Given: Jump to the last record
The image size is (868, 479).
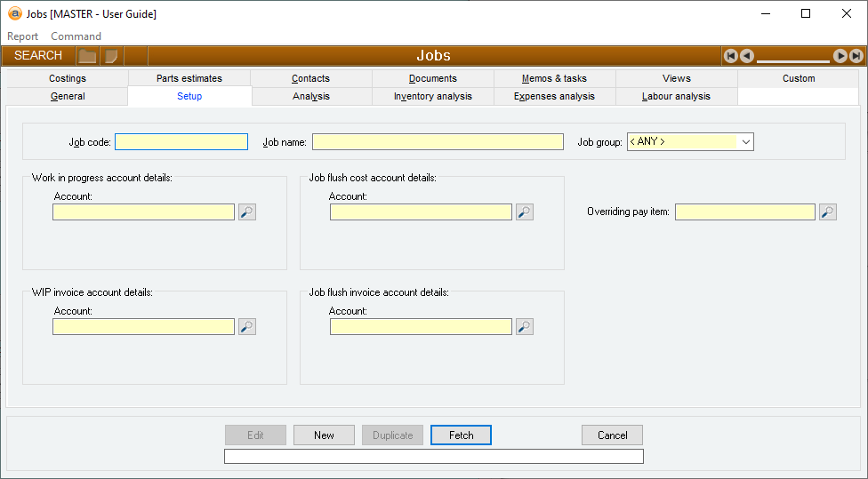Looking at the screenshot, I should [x=856, y=56].
